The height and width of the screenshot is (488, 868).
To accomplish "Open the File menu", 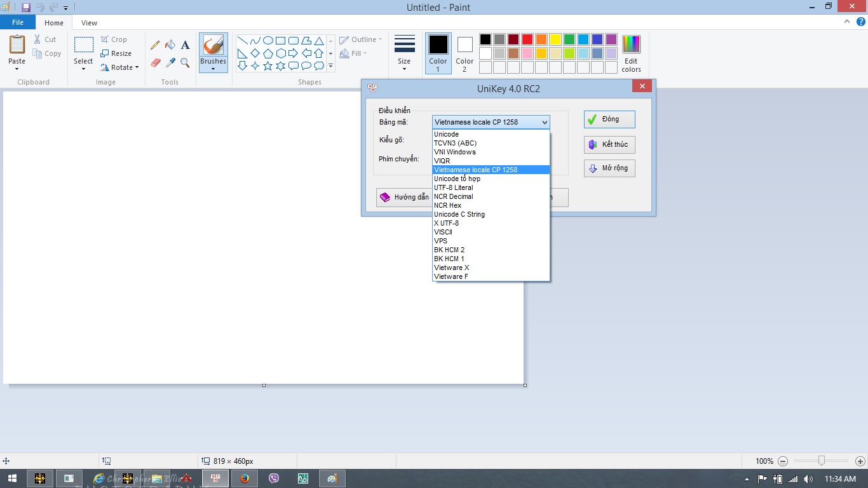I will point(18,22).
